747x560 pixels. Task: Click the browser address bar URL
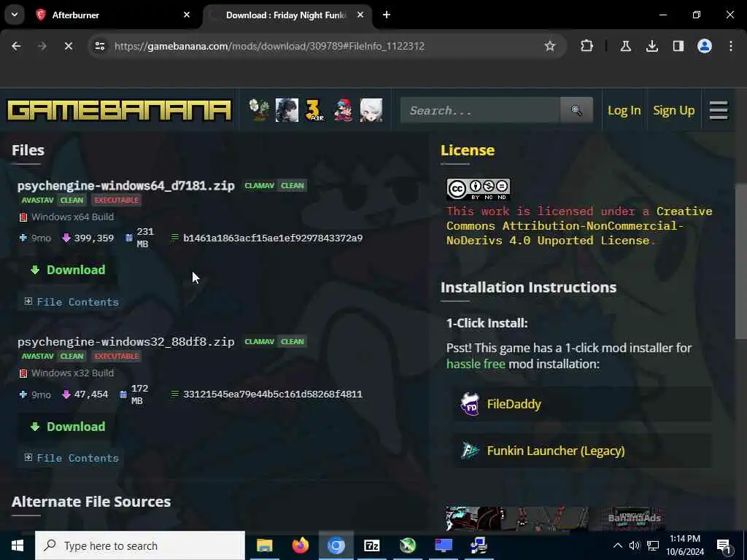coord(269,46)
